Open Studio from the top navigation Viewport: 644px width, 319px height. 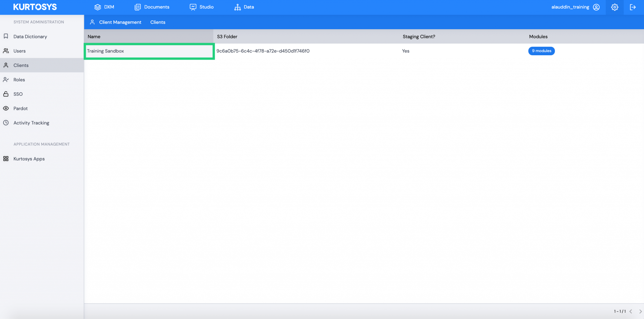click(193, 7)
